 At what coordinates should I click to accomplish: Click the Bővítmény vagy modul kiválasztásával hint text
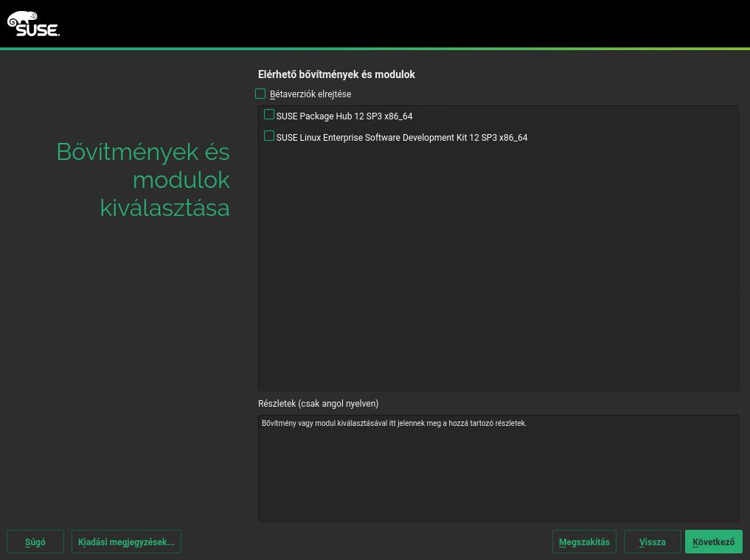coord(394,424)
